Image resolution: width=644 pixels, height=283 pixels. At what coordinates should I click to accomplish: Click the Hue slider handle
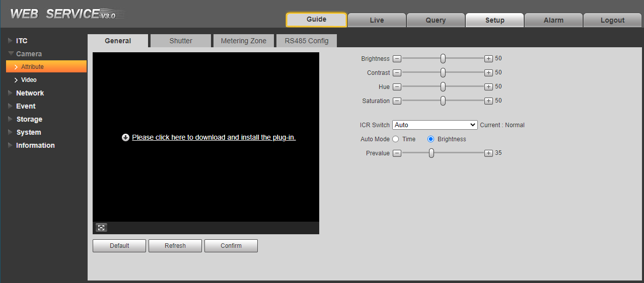tap(443, 87)
